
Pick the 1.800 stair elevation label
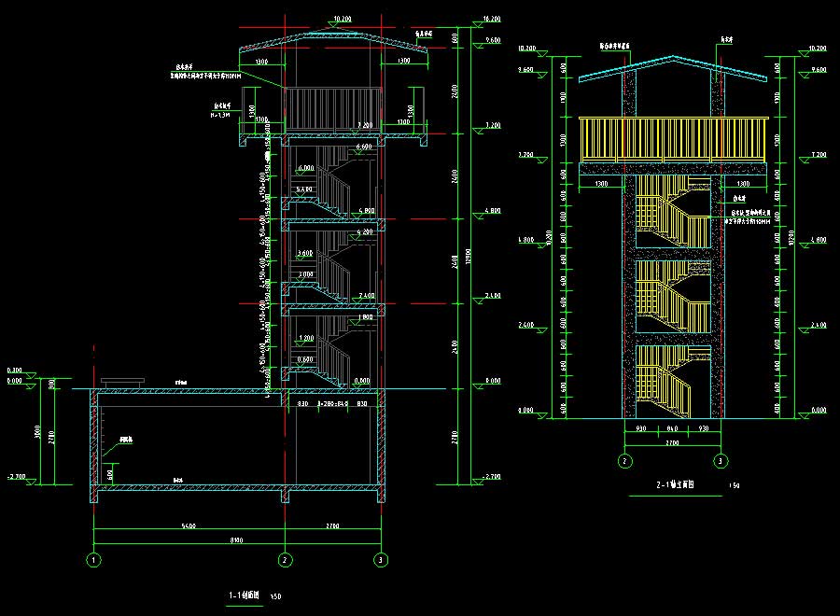coord(365,316)
